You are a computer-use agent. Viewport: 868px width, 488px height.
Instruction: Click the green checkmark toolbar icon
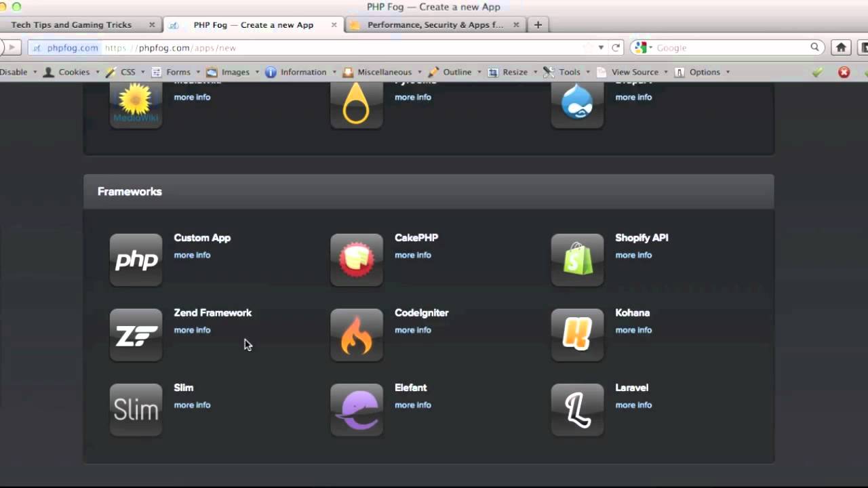[x=817, y=72]
